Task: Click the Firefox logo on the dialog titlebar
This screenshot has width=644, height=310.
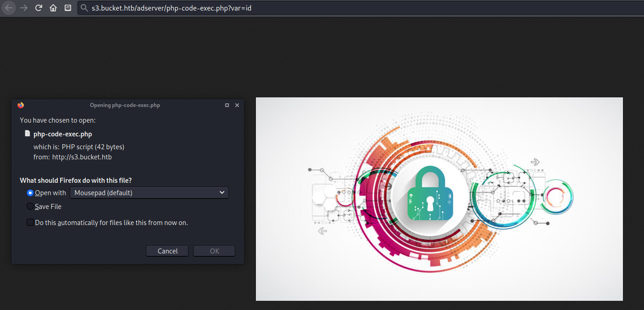Action: point(21,105)
